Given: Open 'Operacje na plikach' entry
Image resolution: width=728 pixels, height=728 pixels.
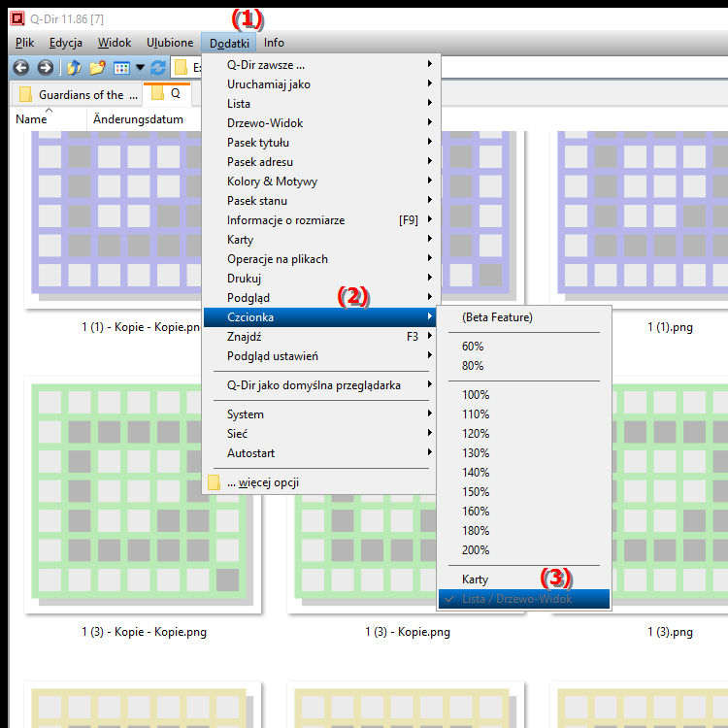Looking at the screenshot, I should coord(321,259).
